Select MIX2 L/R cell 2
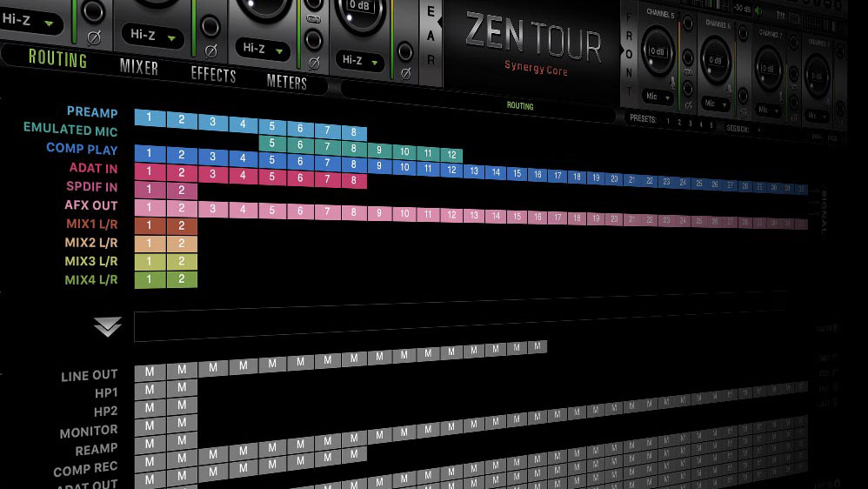The width and height of the screenshot is (868, 489). pyautogui.click(x=182, y=244)
